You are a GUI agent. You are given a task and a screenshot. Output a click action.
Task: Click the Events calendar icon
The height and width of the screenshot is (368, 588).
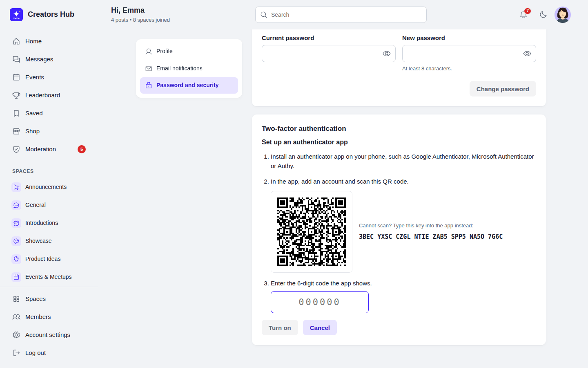[x=16, y=77]
